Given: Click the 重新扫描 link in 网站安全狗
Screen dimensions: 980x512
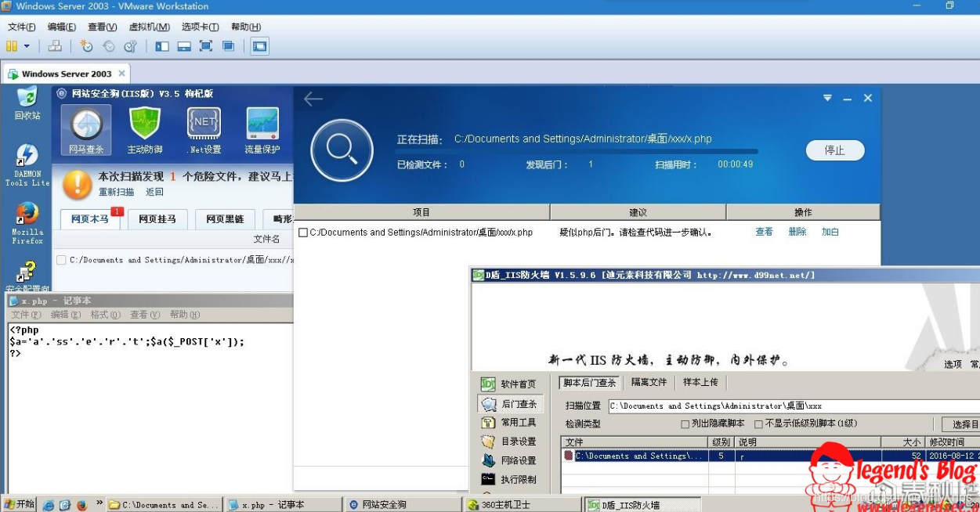Looking at the screenshot, I should coord(115,192).
